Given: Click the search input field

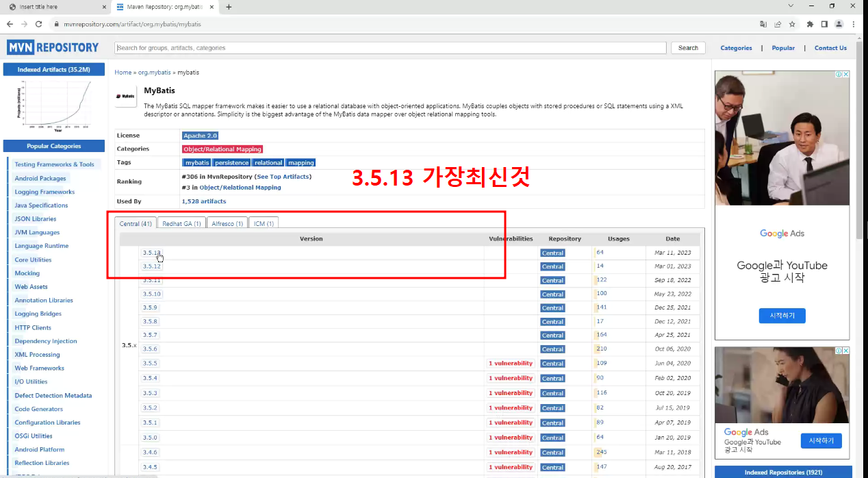Looking at the screenshot, I should pos(390,48).
